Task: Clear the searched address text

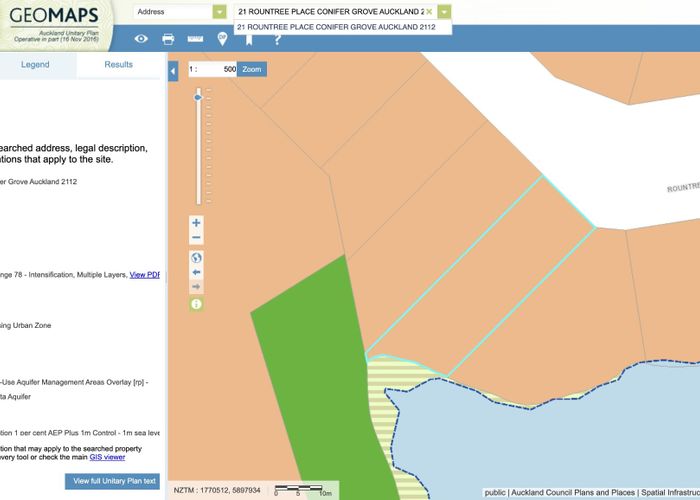Action: click(x=429, y=12)
